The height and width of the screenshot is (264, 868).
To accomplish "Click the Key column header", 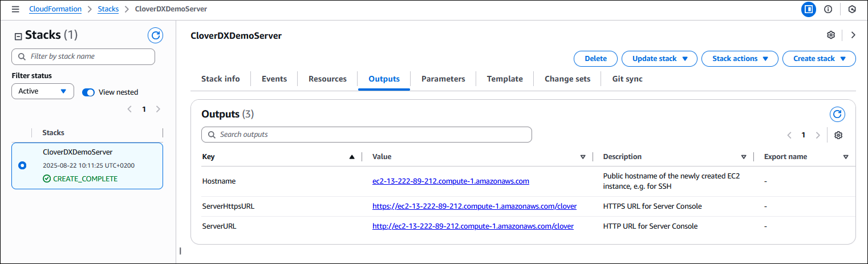I will click(209, 157).
